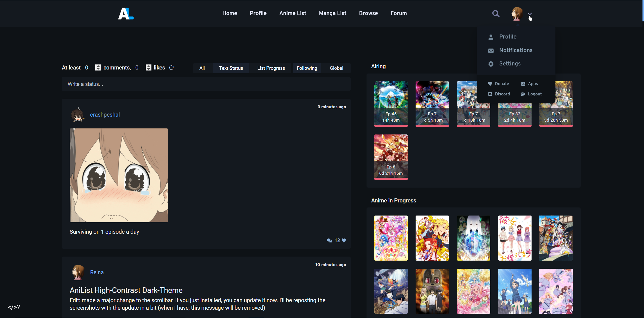Switch feed to Global

(x=336, y=68)
